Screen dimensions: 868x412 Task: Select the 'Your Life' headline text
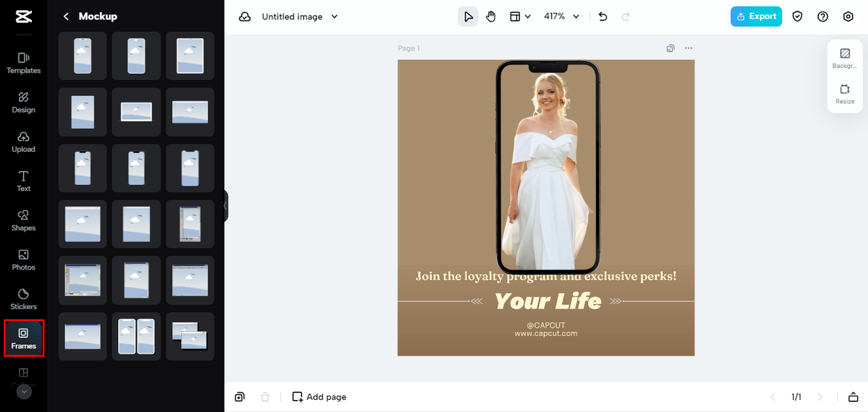click(x=547, y=301)
